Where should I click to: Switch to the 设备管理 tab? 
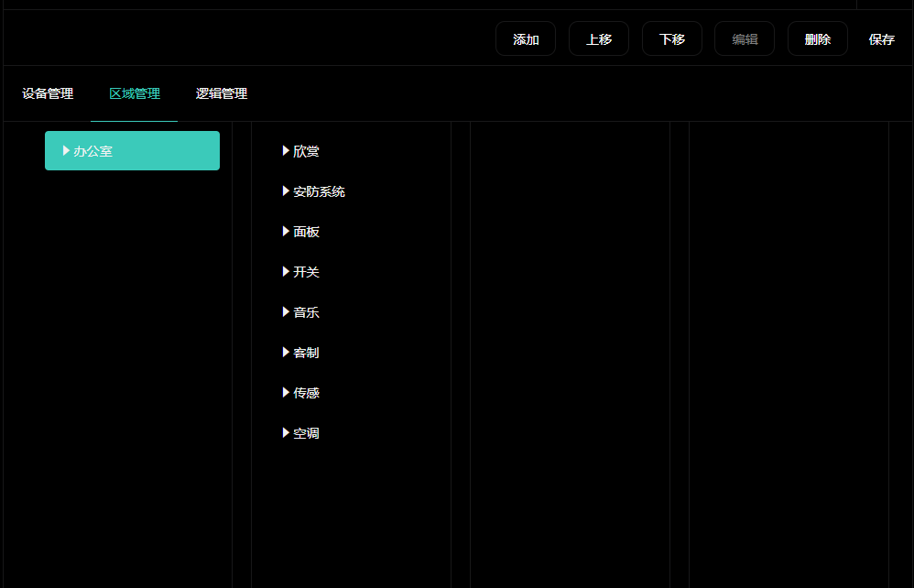(48, 93)
